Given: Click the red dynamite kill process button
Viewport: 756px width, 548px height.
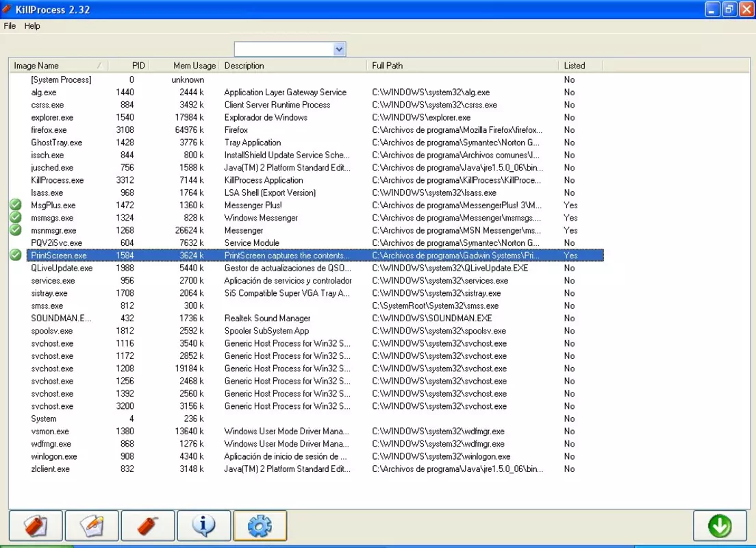Looking at the screenshot, I should (x=148, y=525).
